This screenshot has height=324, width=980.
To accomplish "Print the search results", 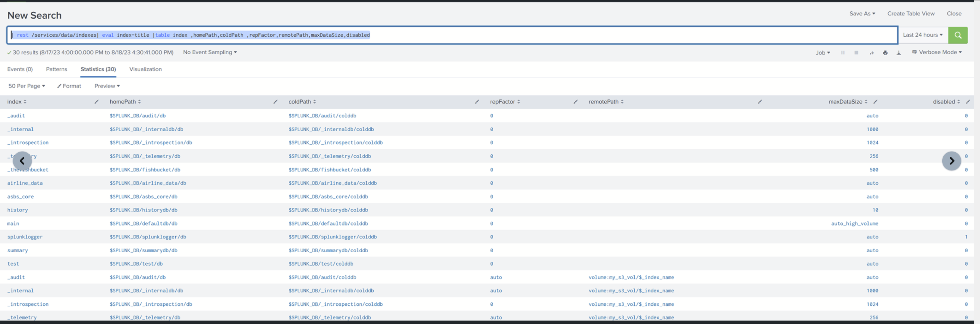I will coord(885,52).
